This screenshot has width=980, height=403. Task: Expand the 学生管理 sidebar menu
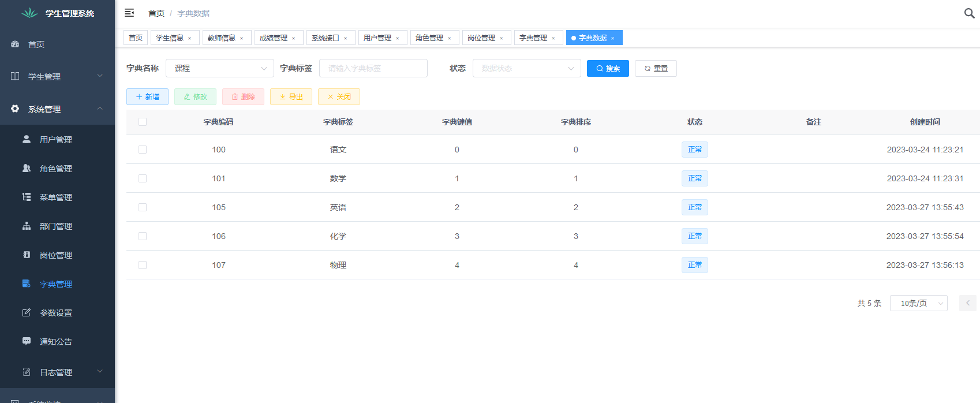coord(57,76)
